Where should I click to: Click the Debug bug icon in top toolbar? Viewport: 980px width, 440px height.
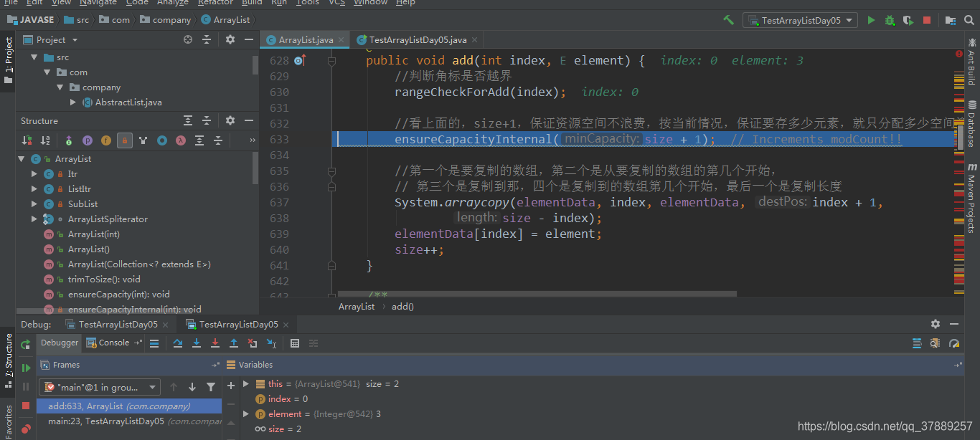(x=890, y=20)
